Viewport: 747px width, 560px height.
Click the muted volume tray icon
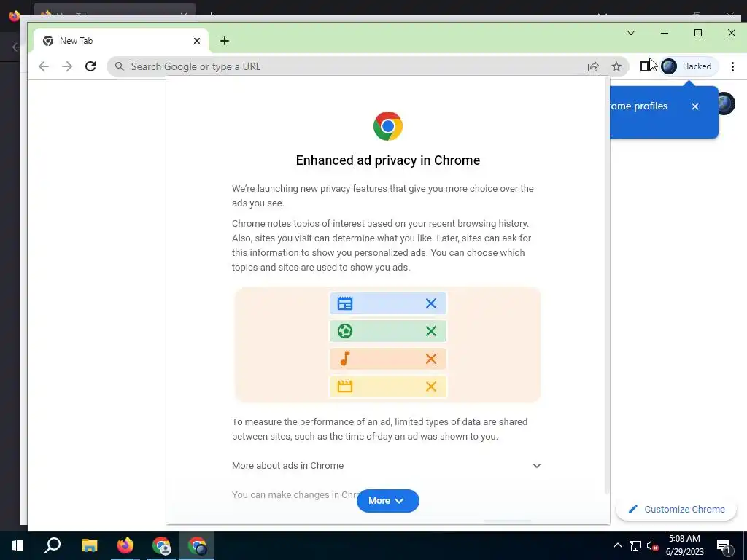[x=653, y=545]
